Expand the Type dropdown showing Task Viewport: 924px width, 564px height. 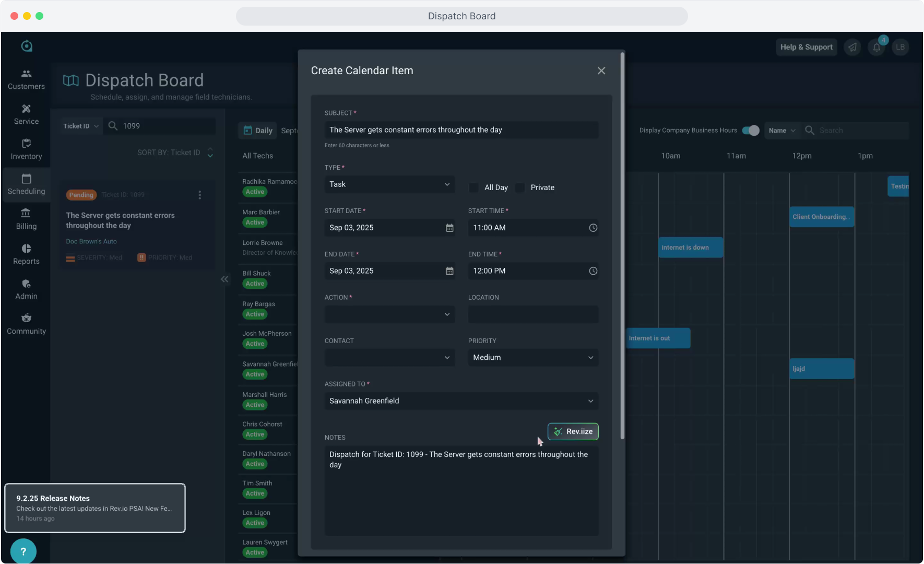pyautogui.click(x=389, y=184)
